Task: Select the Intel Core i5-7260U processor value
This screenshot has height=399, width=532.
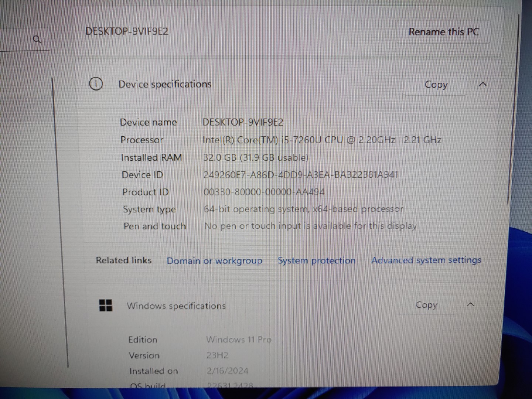Action: click(x=322, y=140)
